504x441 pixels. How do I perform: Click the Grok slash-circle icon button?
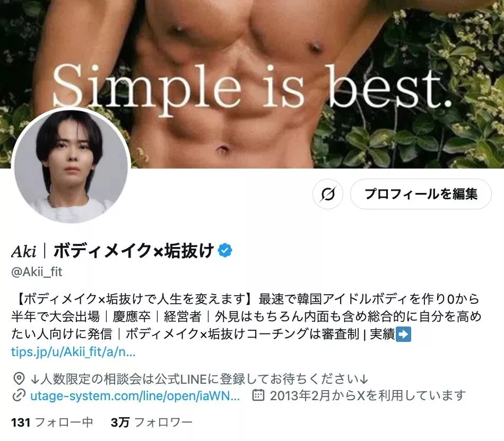point(327,194)
